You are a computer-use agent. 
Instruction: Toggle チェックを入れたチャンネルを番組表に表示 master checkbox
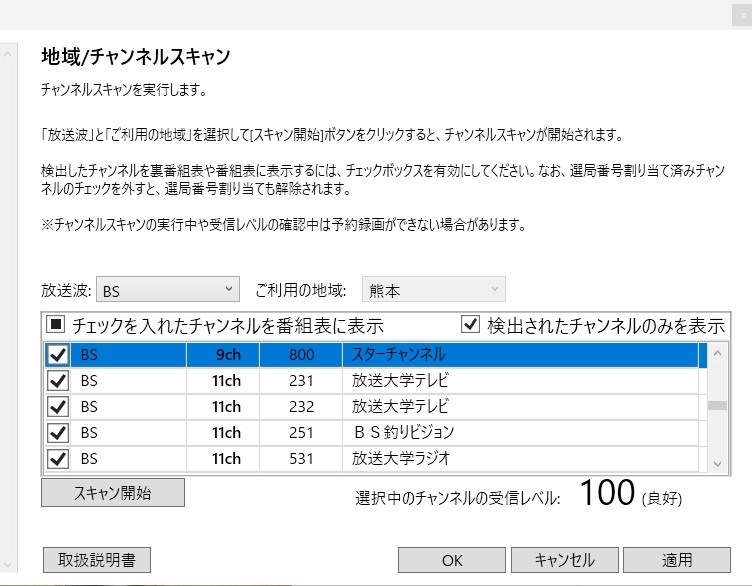pyautogui.click(x=55, y=325)
